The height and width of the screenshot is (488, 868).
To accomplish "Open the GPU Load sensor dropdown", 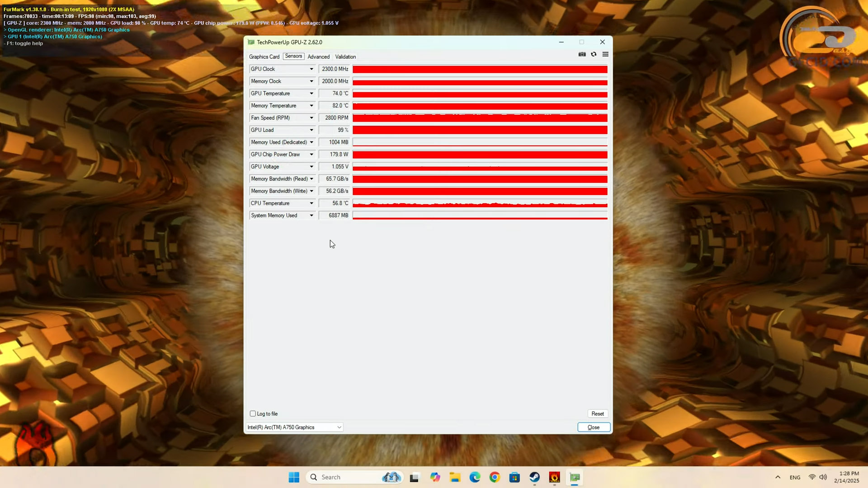I will 311,130.
